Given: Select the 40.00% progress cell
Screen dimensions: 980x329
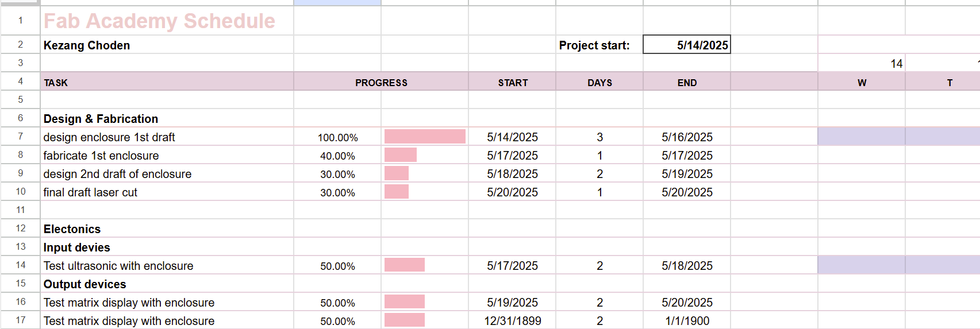Looking at the screenshot, I should (x=337, y=156).
